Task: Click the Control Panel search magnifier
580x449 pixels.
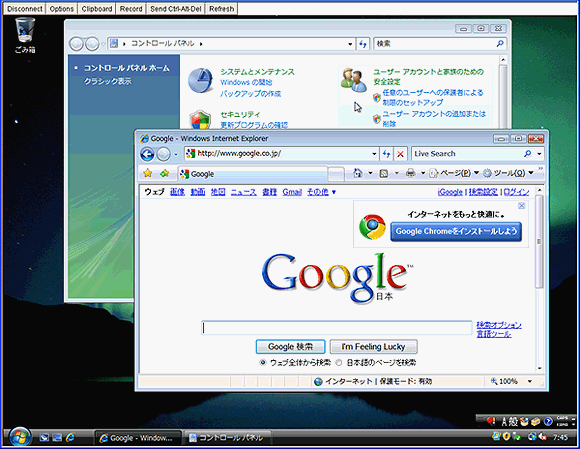Action: [500, 44]
